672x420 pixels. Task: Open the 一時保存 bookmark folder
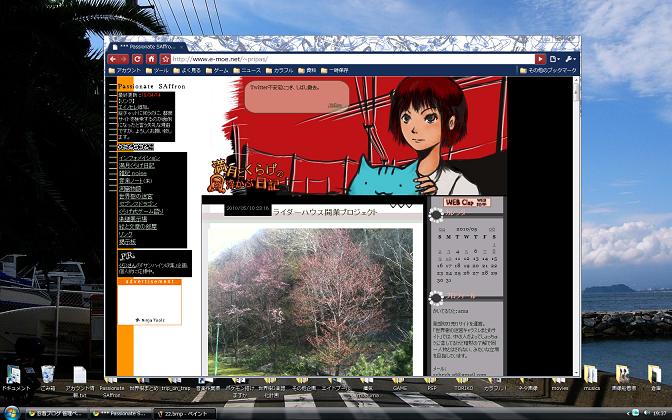[x=335, y=70]
